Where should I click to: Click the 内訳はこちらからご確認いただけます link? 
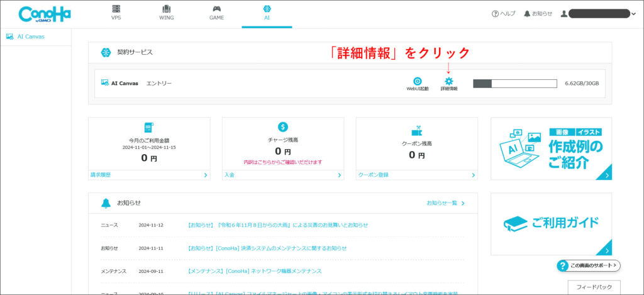coord(283,162)
